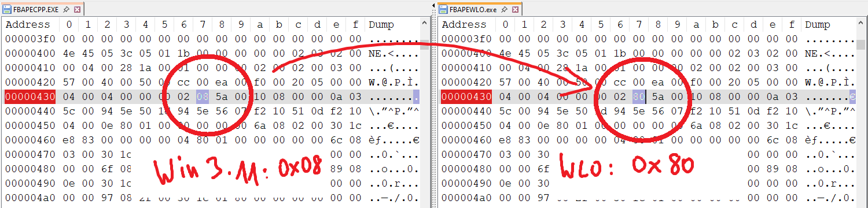Close the FBAPEWLO.exe tab
Viewport: 868px width, 208px height.
516,10
